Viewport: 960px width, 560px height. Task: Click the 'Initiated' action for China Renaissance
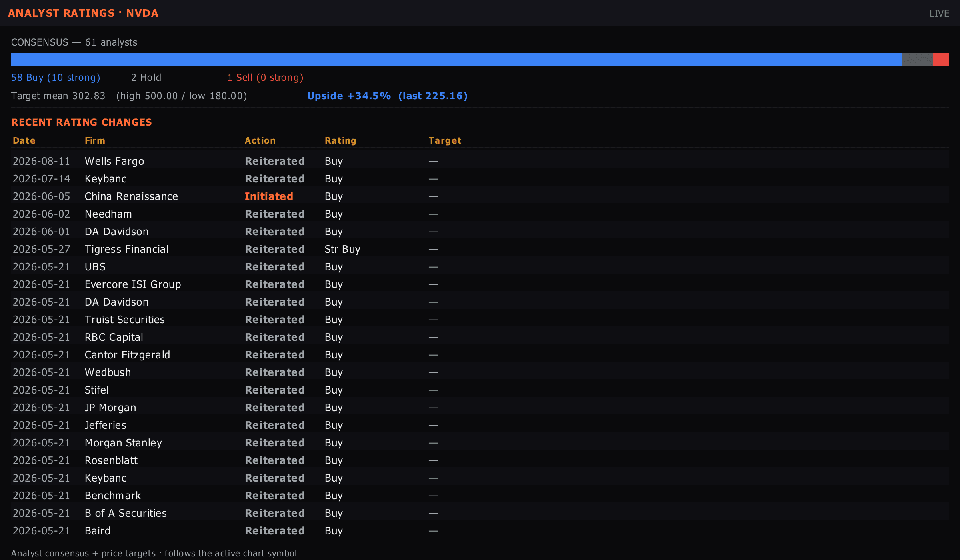(269, 196)
